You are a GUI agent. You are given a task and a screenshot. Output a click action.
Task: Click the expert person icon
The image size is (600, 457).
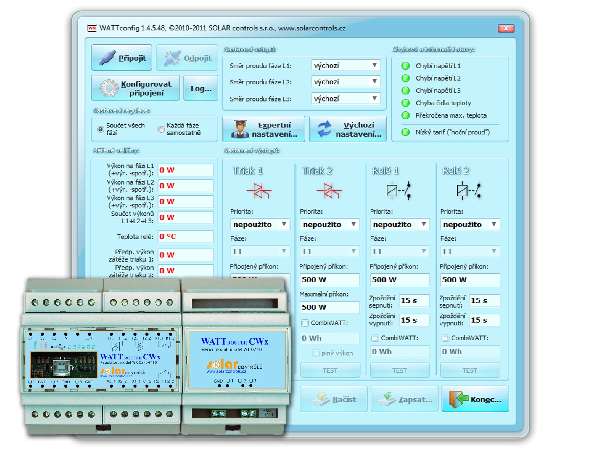240,129
